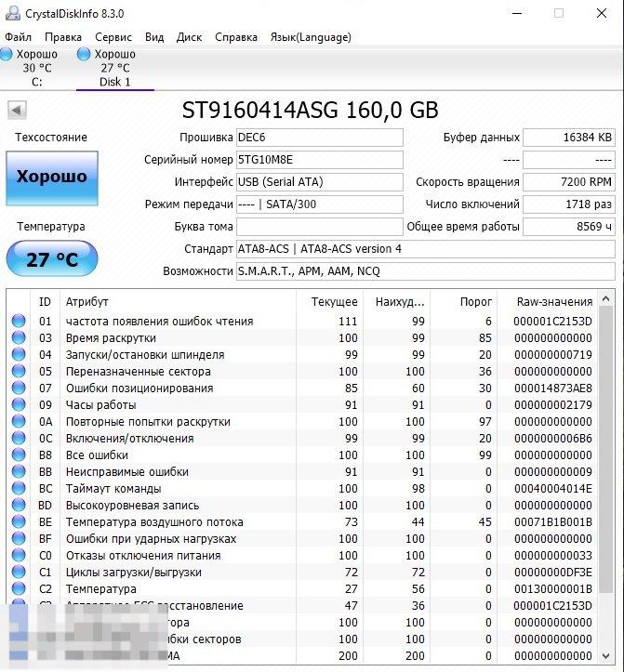Click the raw value 00014873AE8
The image size is (624, 672).
tap(553, 389)
